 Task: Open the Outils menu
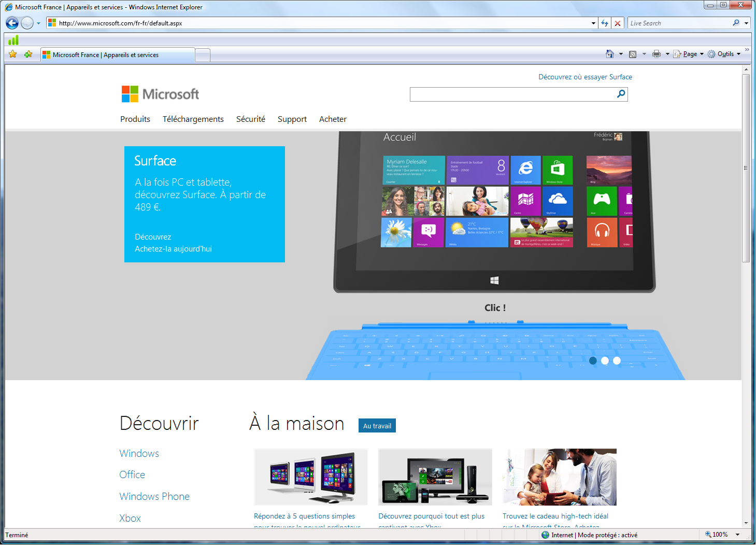point(724,54)
